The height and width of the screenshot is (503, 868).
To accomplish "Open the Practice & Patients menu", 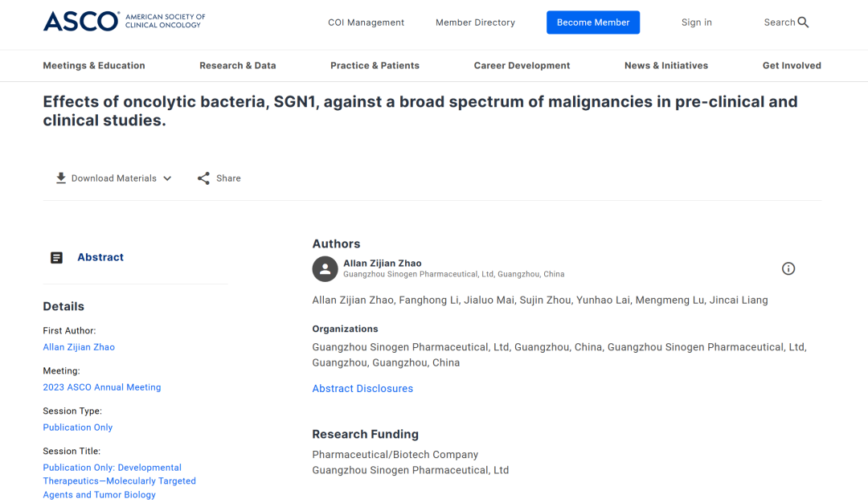I will pyautogui.click(x=375, y=66).
